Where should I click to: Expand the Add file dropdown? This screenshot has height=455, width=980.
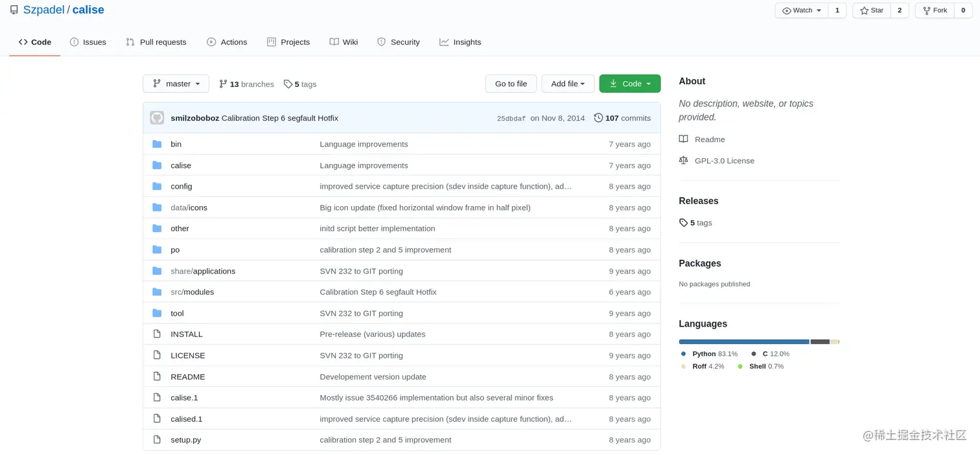[568, 84]
